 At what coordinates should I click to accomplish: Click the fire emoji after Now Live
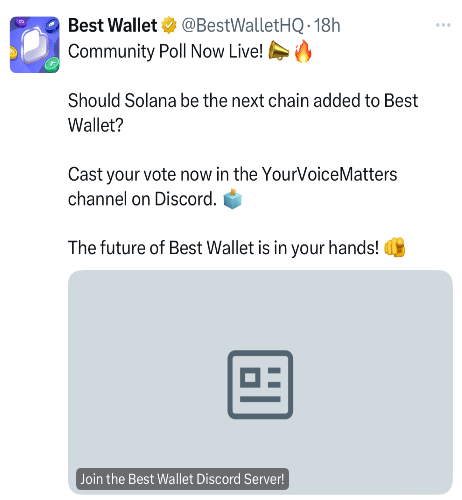point(303,51)
